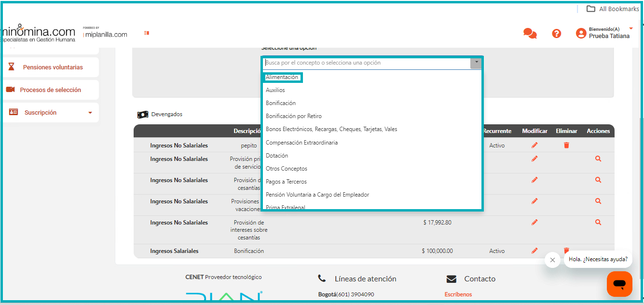Collapse the concept dropdown arrow
This screenshot has width=644, height=305.
pos(476,63)
